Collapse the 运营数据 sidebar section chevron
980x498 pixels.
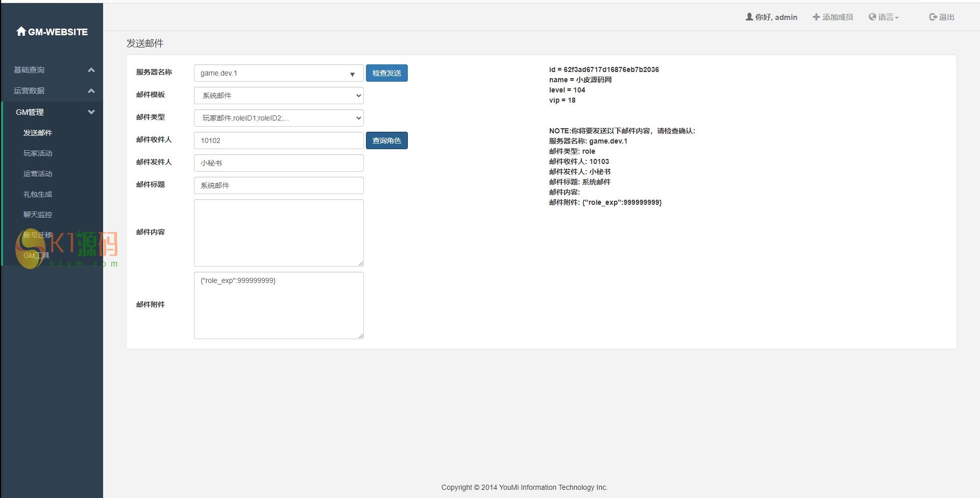click(91, 91)
